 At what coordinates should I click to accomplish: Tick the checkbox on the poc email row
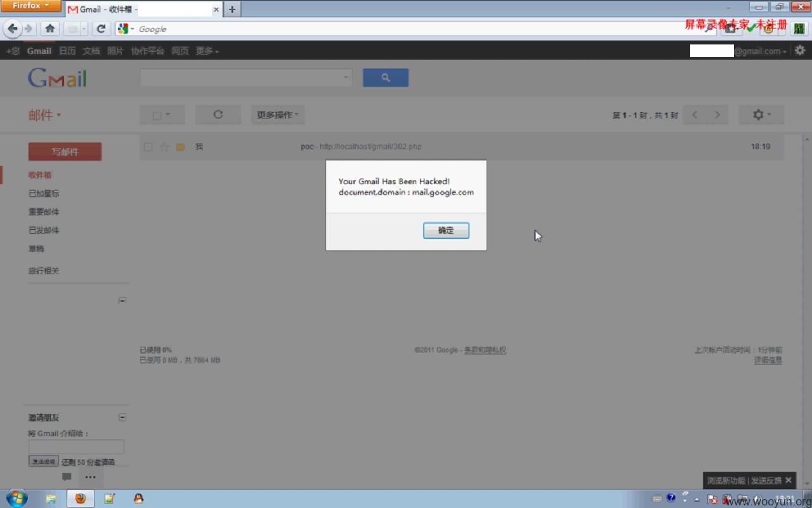click(x=148, y=147)
